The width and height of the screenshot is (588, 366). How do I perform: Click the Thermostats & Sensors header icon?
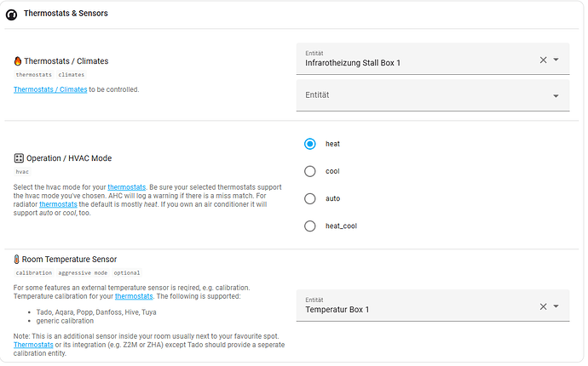coord(11,14)
